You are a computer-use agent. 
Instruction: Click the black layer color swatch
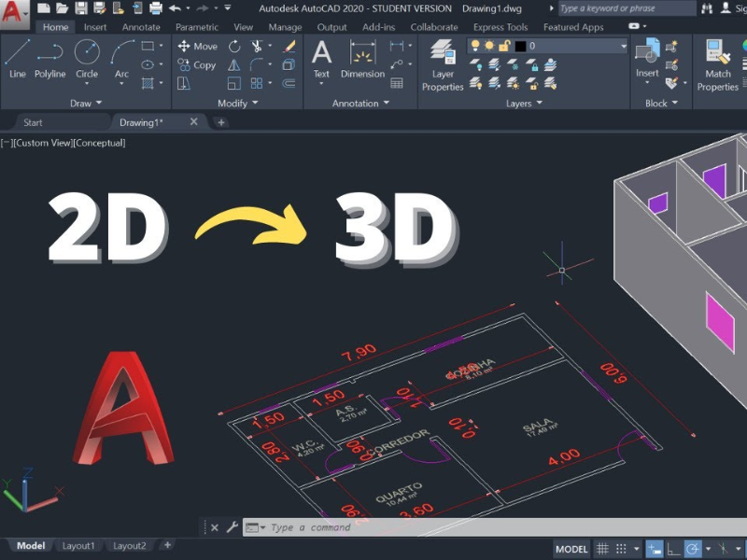tap(520, 46)
